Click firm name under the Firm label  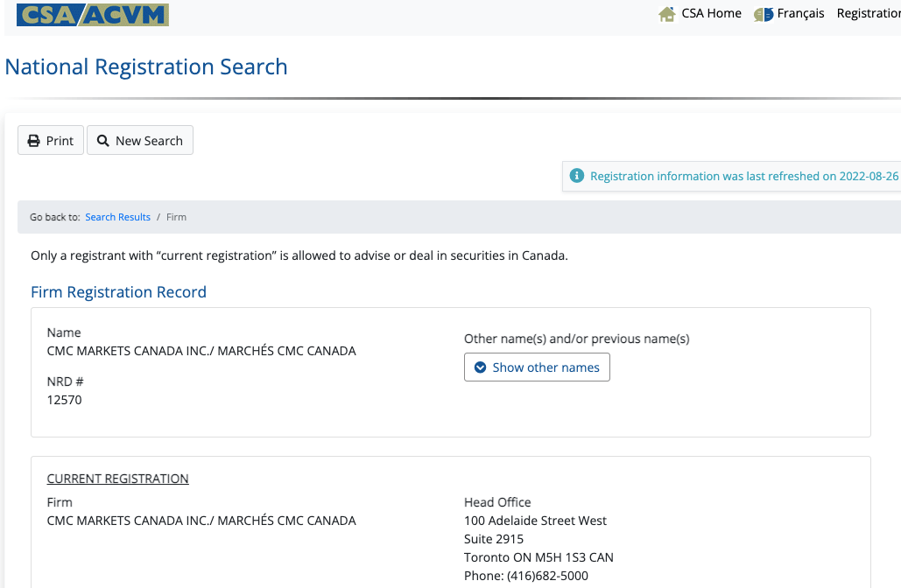(201, 521)
